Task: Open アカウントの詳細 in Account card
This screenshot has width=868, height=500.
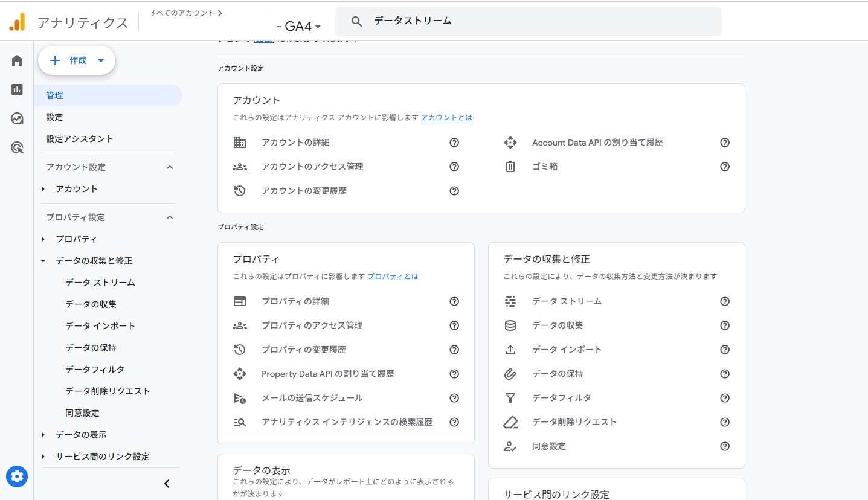Action: pos(295,143)
